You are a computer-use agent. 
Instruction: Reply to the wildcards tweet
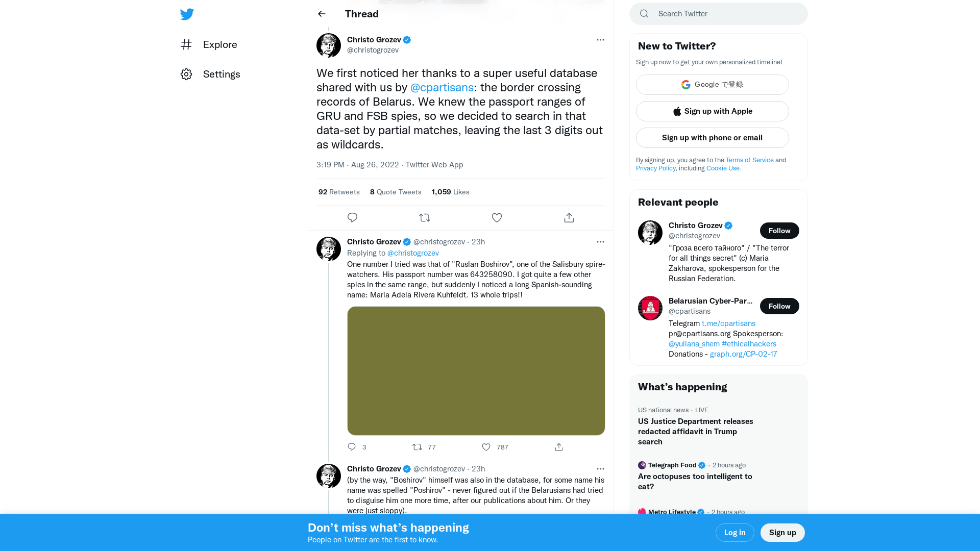352,217
